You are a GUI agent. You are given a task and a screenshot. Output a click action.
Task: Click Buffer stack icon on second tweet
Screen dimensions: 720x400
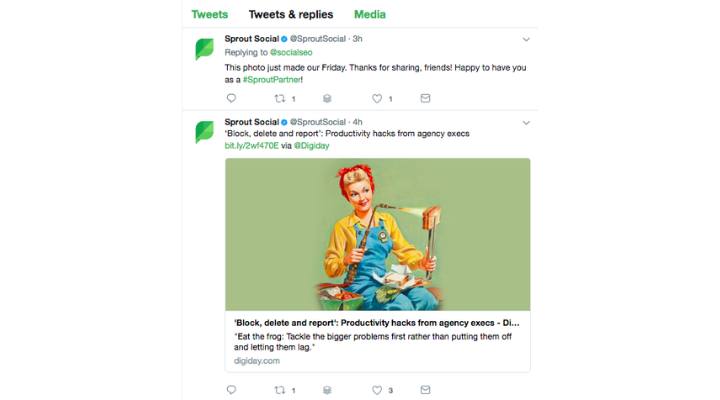[327, 390]
